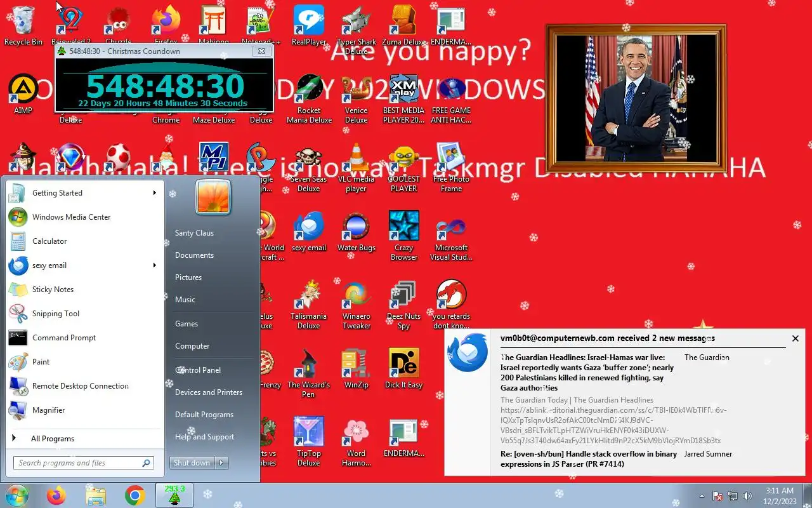This screenshot has height=508, width=812.
Task: Select the TipTop Deluxe icon
Action: click(309, 441)
